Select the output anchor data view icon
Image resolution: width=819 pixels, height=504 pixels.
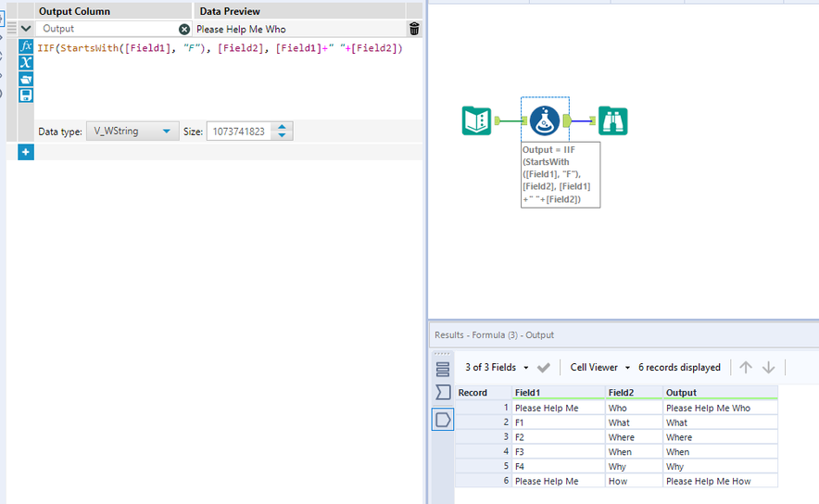point(443,420)
